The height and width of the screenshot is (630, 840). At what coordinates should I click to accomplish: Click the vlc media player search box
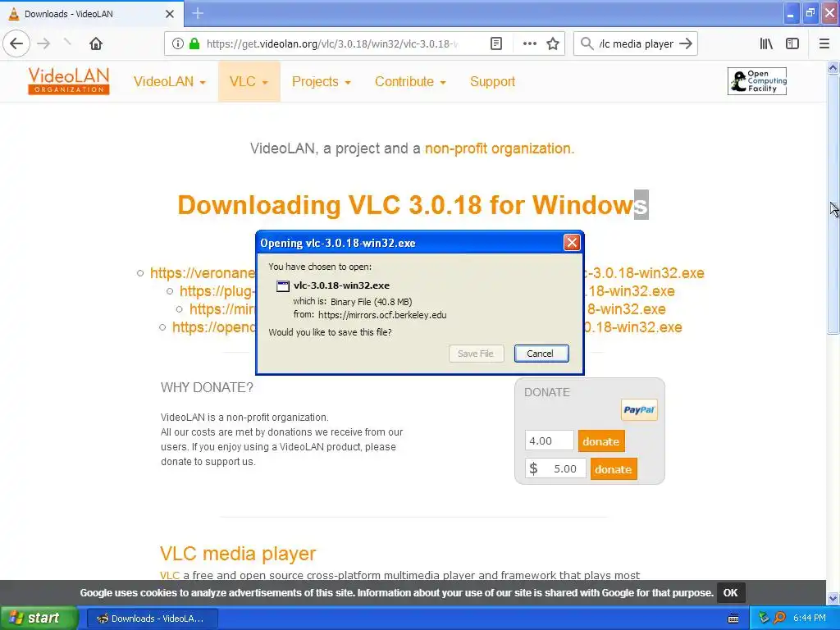click(636, 44)
